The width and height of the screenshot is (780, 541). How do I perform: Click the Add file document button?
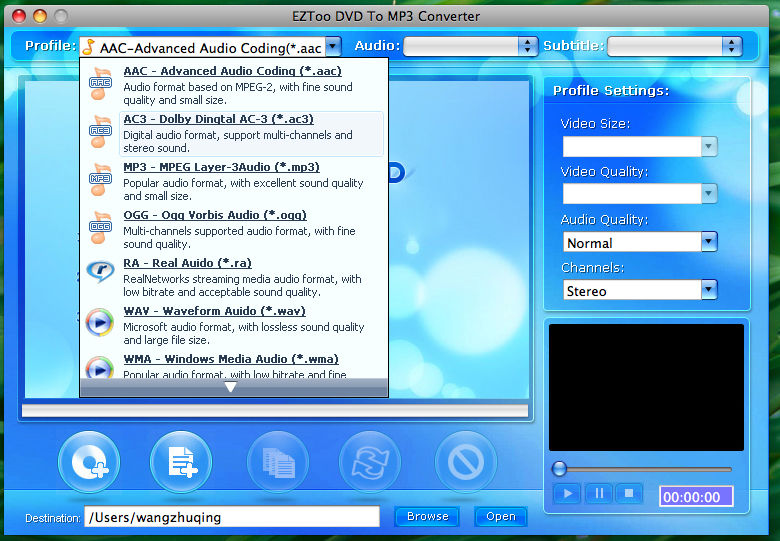(182, 462)
